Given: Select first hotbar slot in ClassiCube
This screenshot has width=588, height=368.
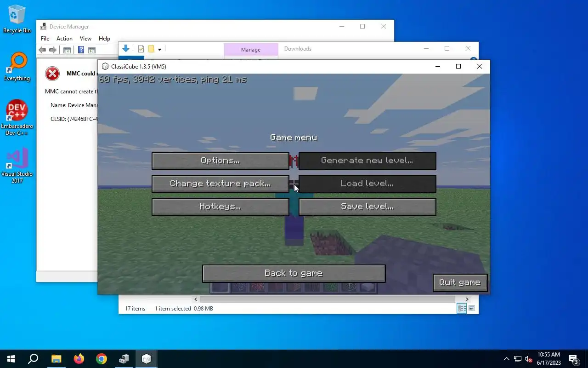Looking at the screenshot, I should pyautogui.click(x=220, y=287).
